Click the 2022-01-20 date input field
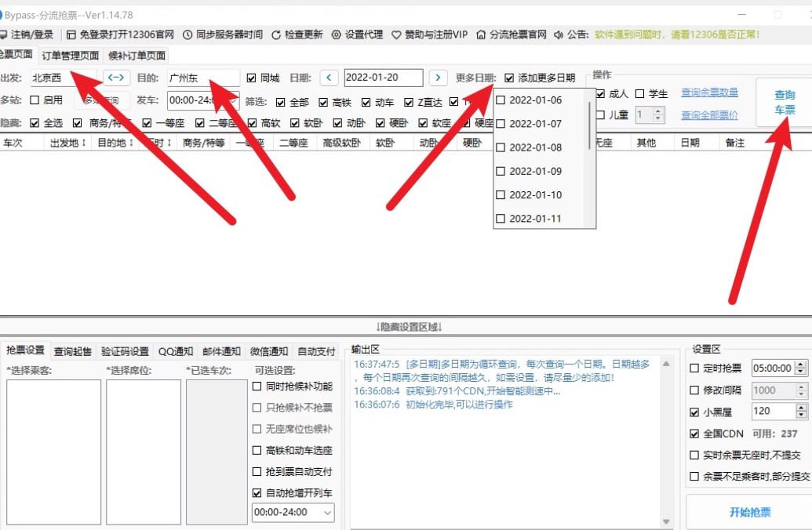Screen dimensions: 812x530 point(381,78)
